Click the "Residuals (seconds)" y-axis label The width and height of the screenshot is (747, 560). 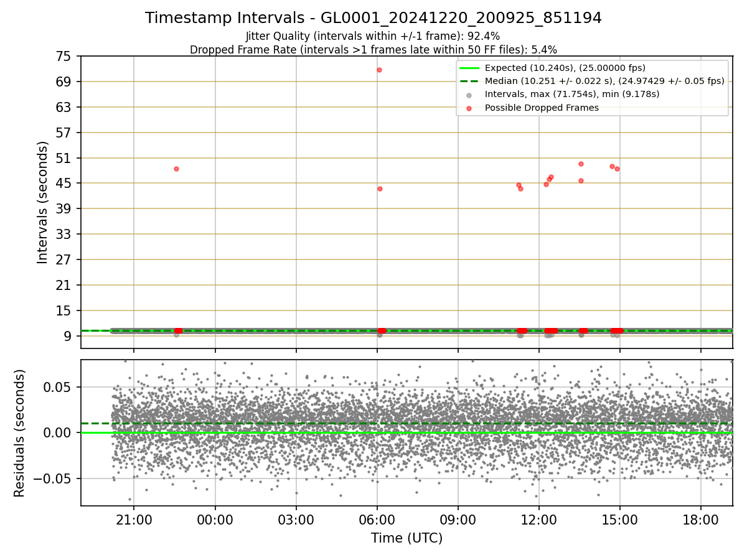point(19,433)
